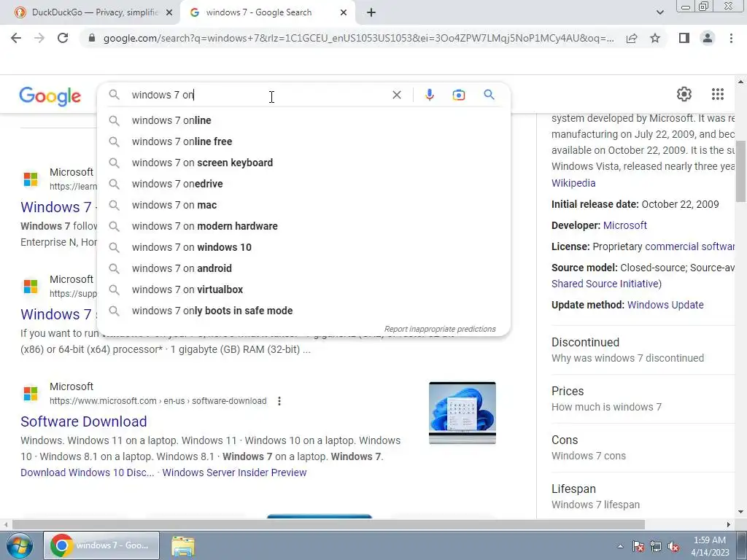Image resolution: width=747 pixels, height=560 pixels.
Task: Click inside the Google search input field
Action: pos(258,95)
